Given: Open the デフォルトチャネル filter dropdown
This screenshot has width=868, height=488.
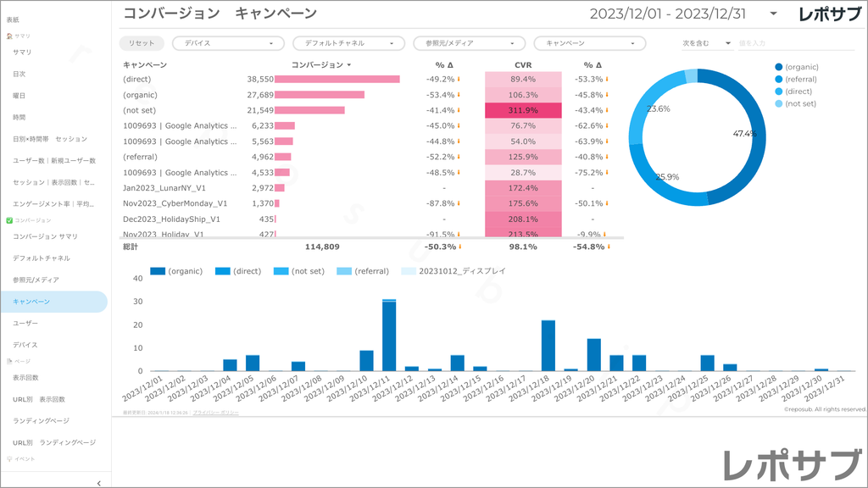Looking at the screenshot, I should [x=348, y=43].
